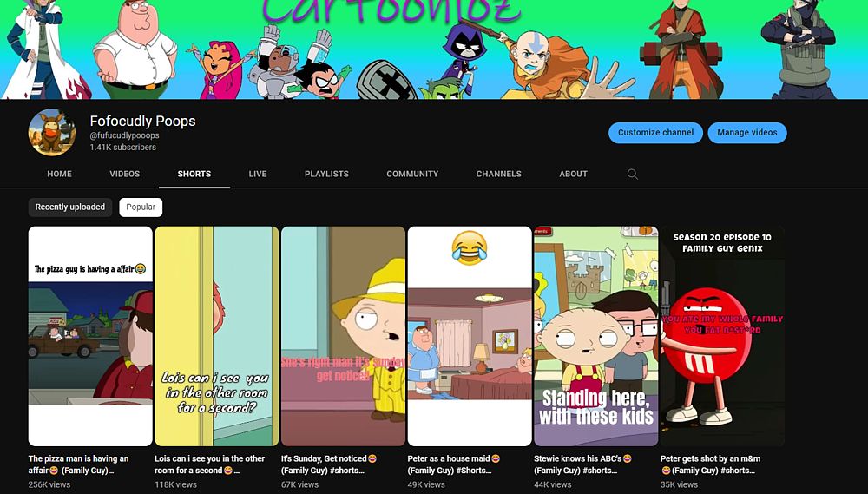The width and height of the screenshot is (868, 494).
Task: Open the pizza guy affair short thumbnail
Action: [90, 336]
